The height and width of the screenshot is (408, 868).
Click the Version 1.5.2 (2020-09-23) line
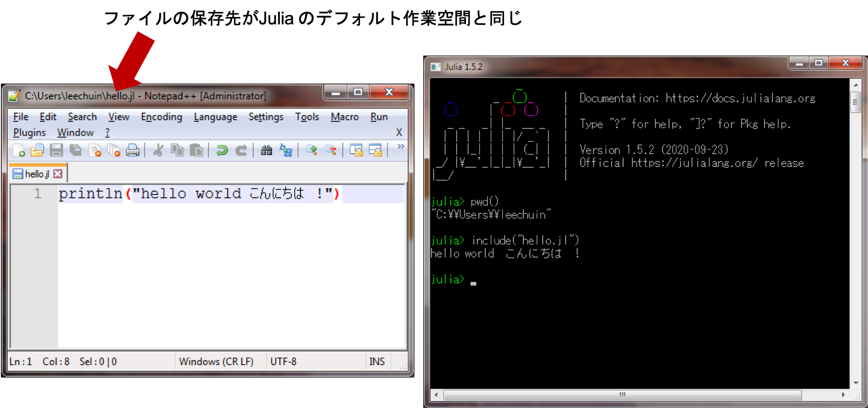(654, 149)
